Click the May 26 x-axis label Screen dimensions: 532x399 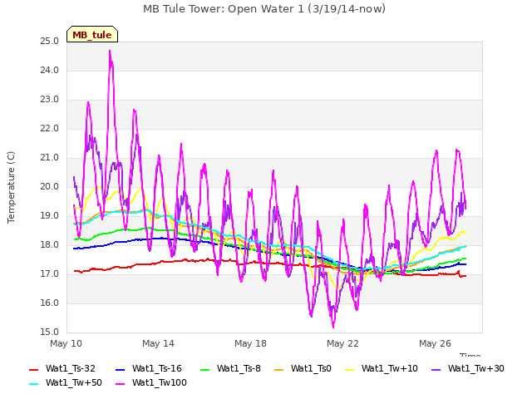point(436,343)
